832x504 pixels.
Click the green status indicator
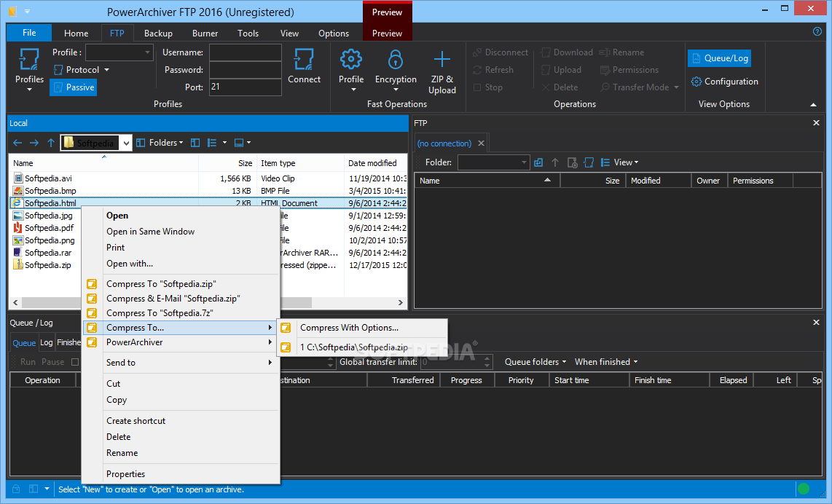(804, 489)
